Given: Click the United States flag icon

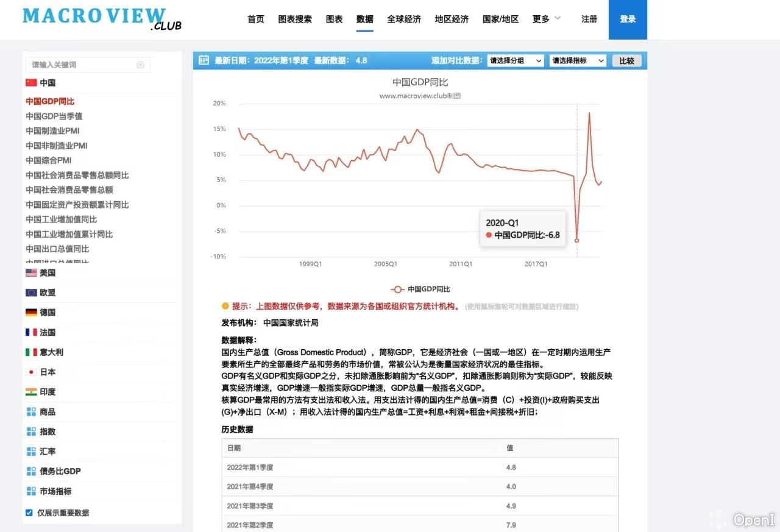Looking at the screenshot, I should (x=31, y=272).
